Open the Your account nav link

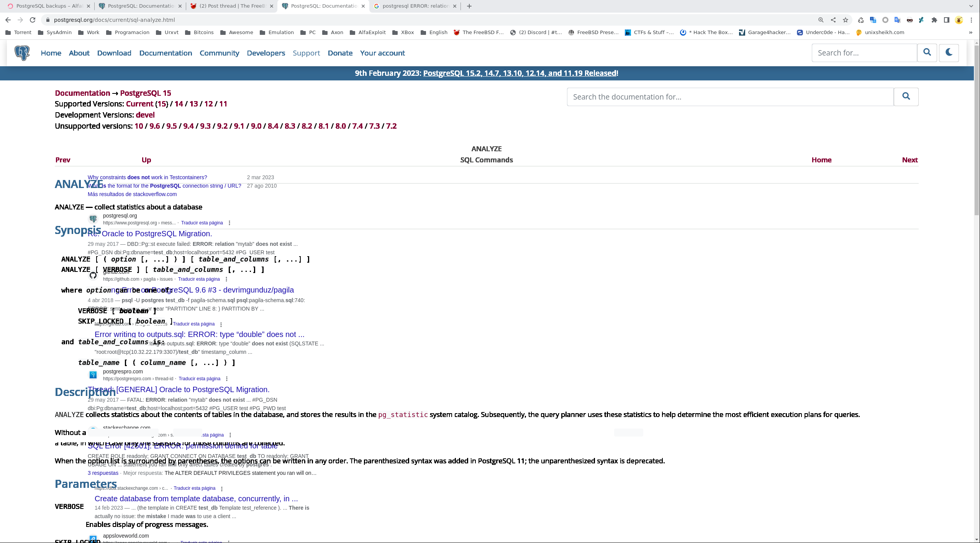[x=382, y=53]
